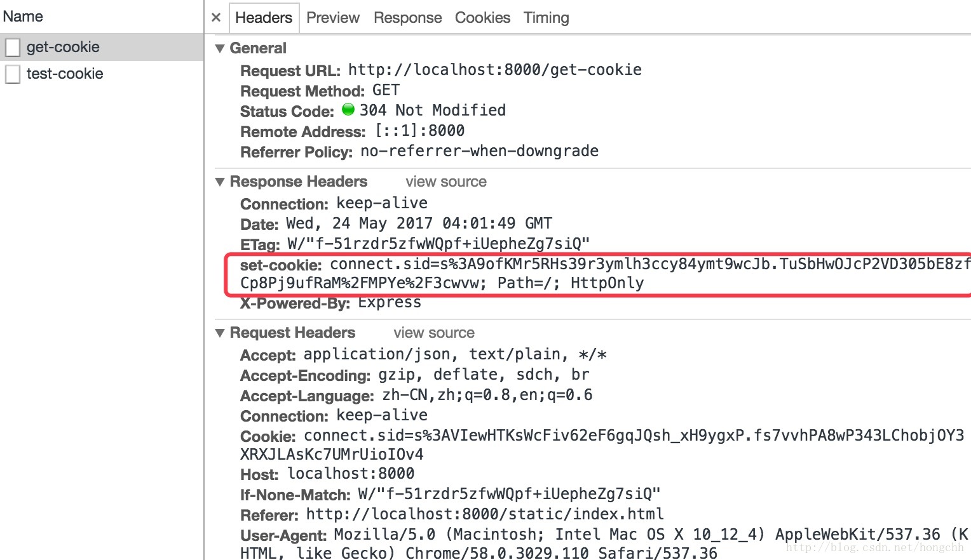Click the response Connection value keep-alive
This screenshot has width=971, height=560.
point(382,203)
